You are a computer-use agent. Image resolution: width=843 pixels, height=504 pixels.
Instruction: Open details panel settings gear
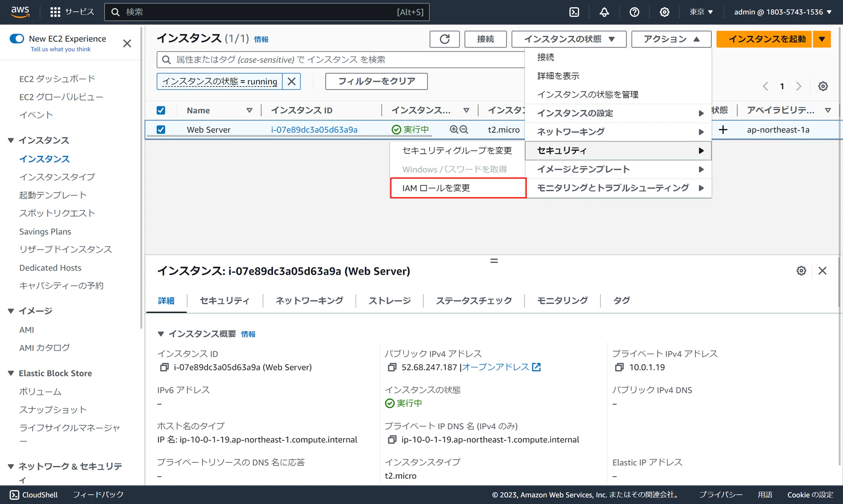tap(801, 271)
